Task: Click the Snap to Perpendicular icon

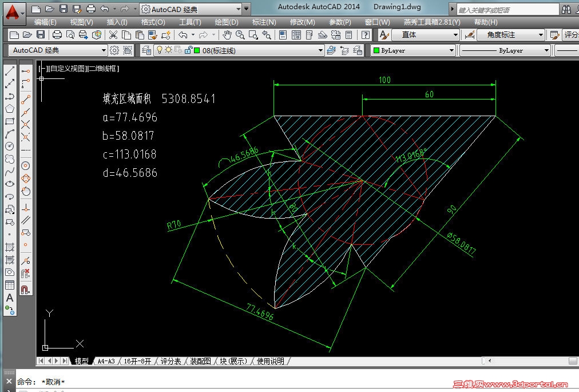Action: pyautogui.click(x=26, y=208)
